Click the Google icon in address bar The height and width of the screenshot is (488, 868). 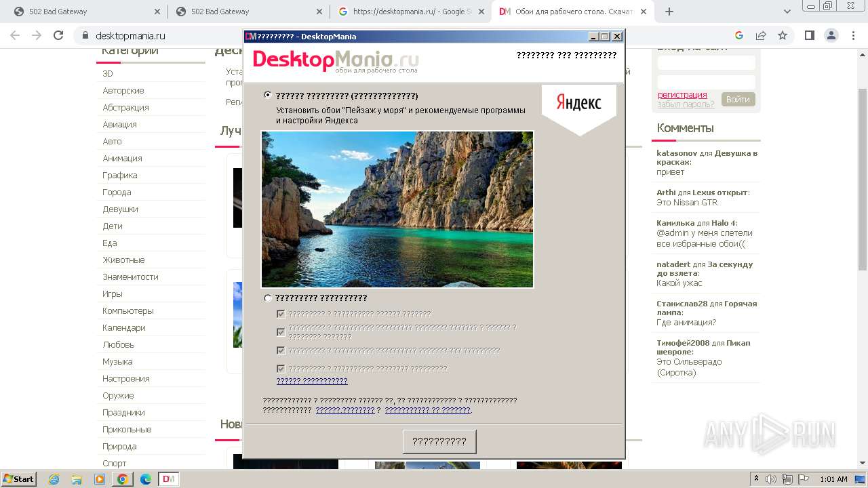[739, 36]
